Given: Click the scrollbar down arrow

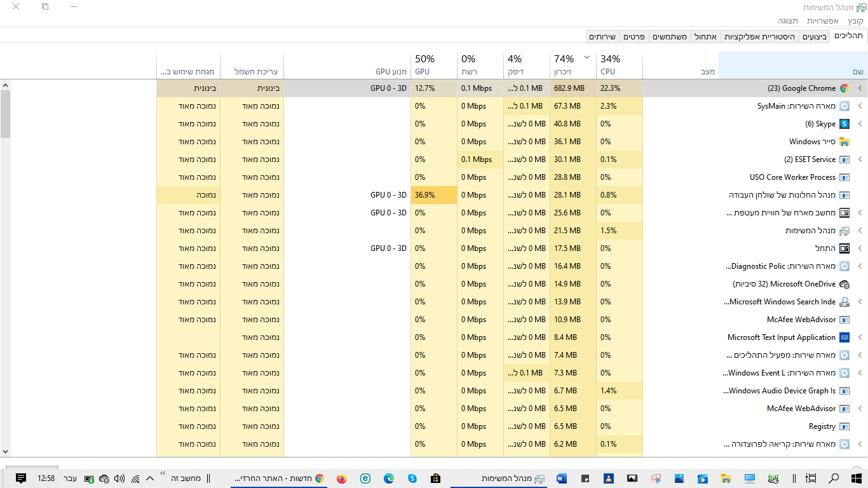Looking at the screenshot, I should click(x=6, y=451).
